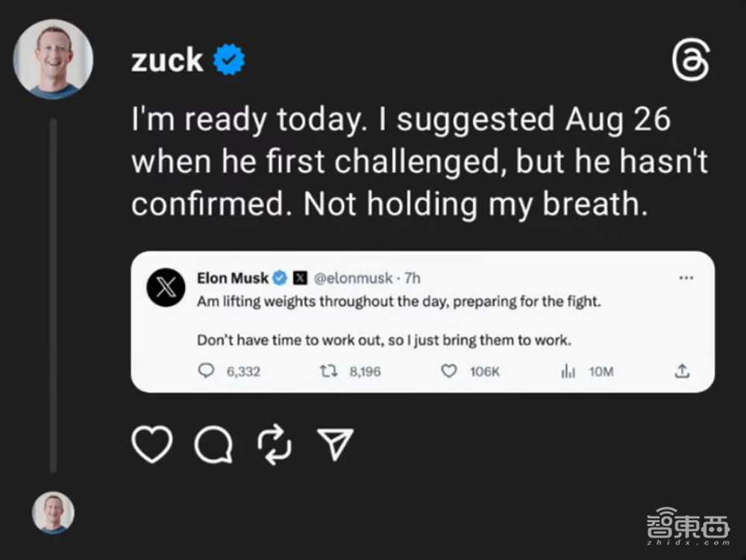Click the reply icon showing 6,332 replies
Viewport: 746px width, 560px height.
click(206, 371)
